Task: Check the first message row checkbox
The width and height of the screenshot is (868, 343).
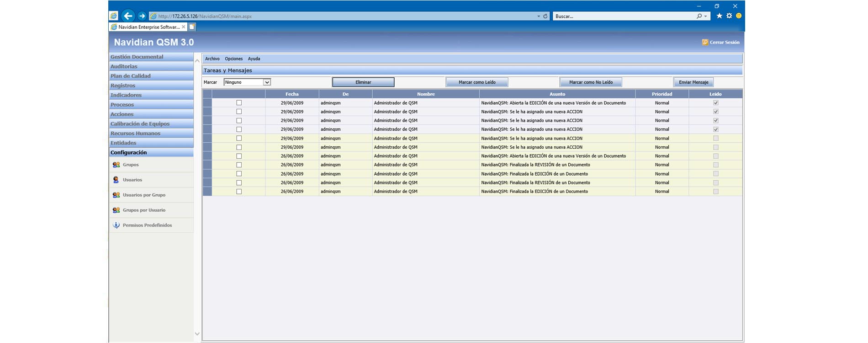Action: coord(239,103)
